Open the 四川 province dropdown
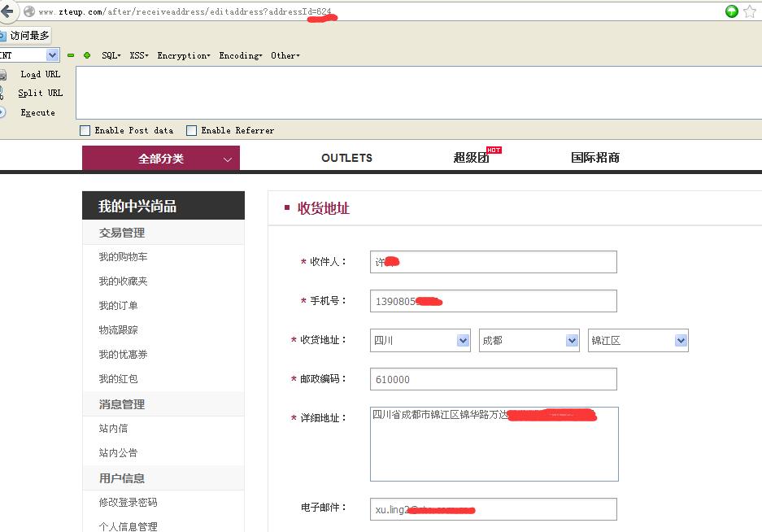The image size is (762, 532). point(420,340)
